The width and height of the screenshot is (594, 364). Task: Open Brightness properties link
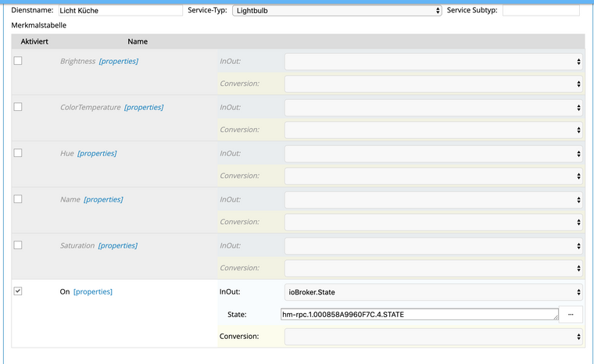(119, 61)
